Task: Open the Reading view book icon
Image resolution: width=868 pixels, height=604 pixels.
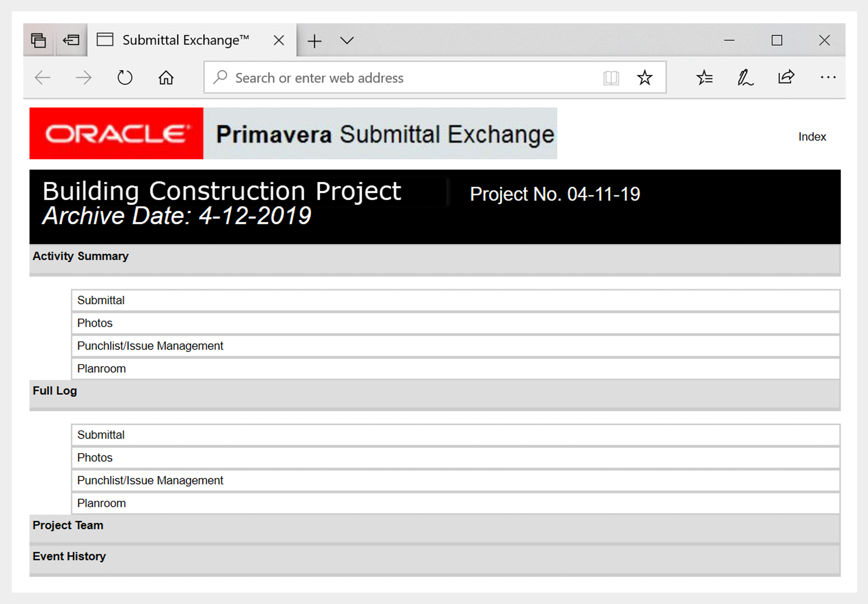Action: point(611,78)
